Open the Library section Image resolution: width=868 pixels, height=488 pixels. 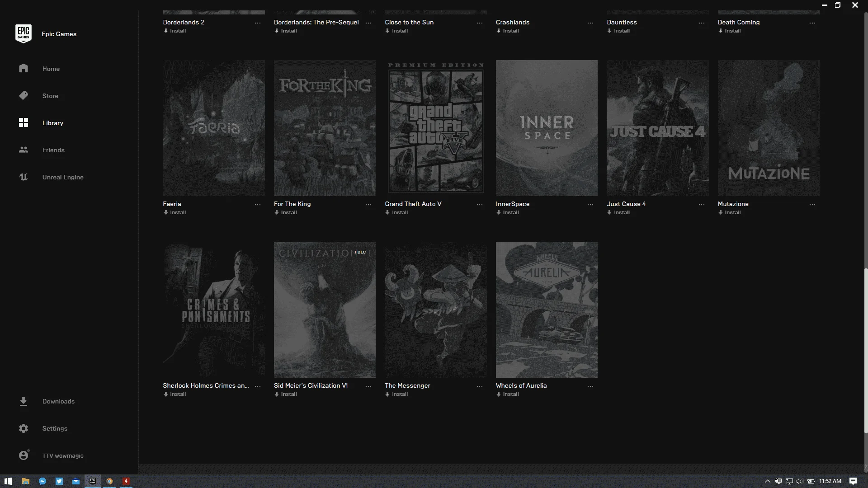[53, 123]
